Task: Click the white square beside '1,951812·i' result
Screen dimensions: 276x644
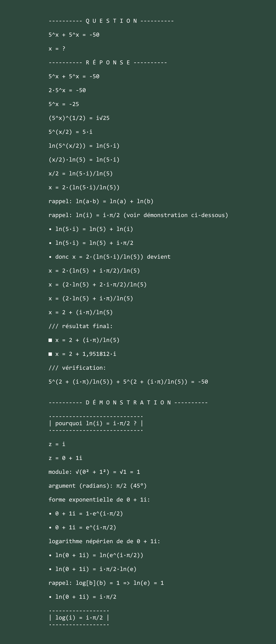Action: tap(50, 354)
